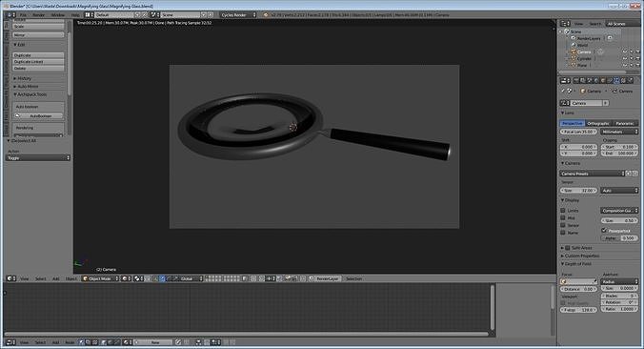Open pivot point selector in 3D view header
Viewport: 644px width, 349px height.
click(x=138, y=278)
